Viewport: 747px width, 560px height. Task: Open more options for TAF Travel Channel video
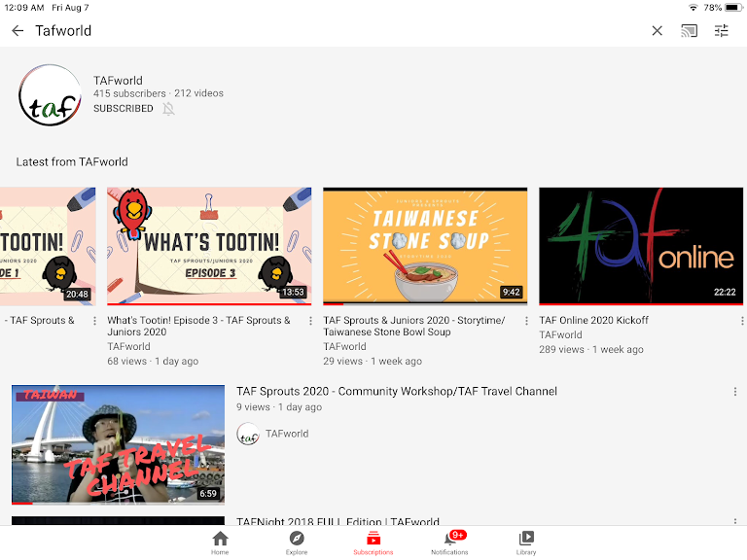coord(735,392)
